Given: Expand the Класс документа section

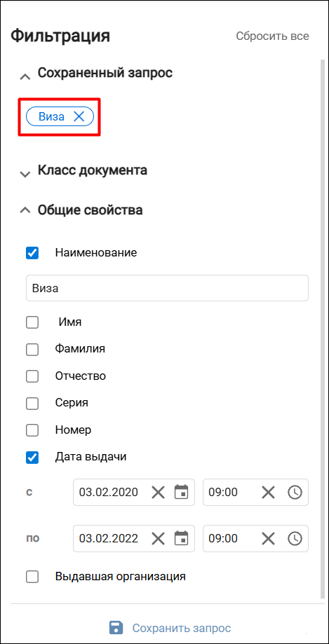Looking at the screenshot, I should [25, 174].
